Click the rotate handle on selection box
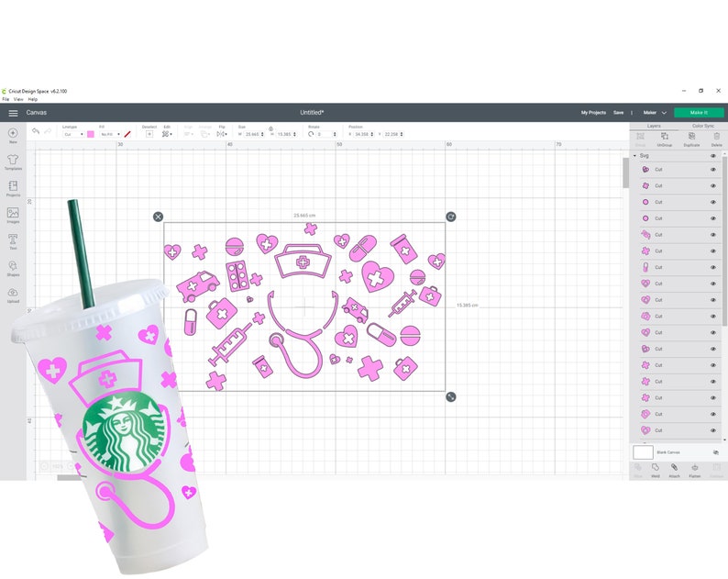This screenshot has width=728, height=579. tap(451, 217)
